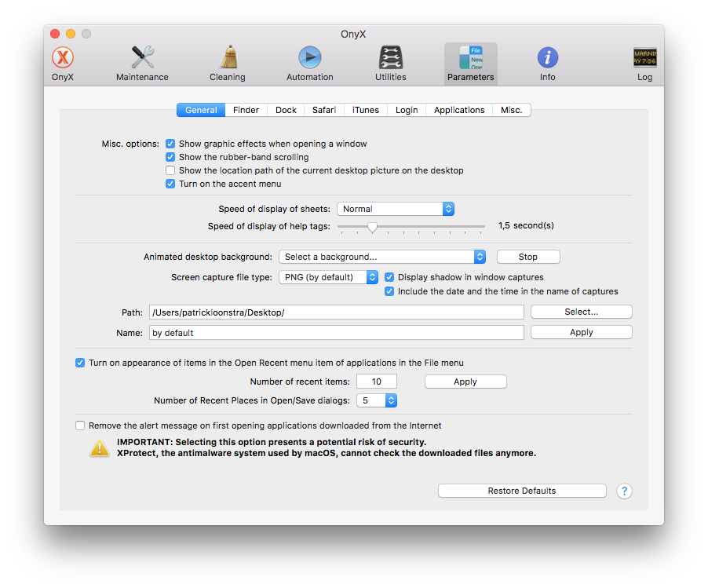
Task: Open the Automation play icon
Action: point(310,64)
